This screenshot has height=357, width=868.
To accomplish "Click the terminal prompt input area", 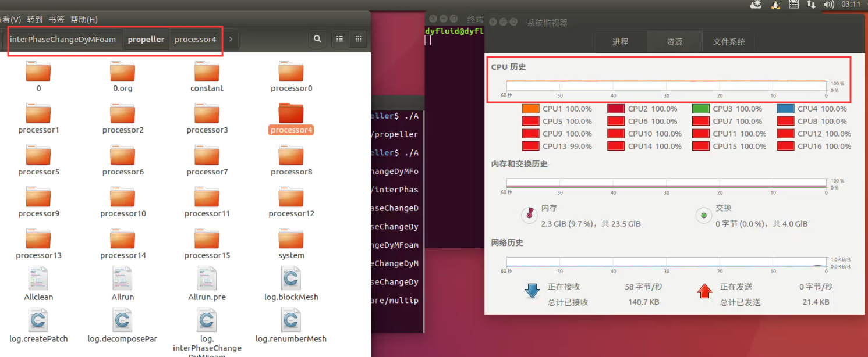I will [x=428, y=40].
